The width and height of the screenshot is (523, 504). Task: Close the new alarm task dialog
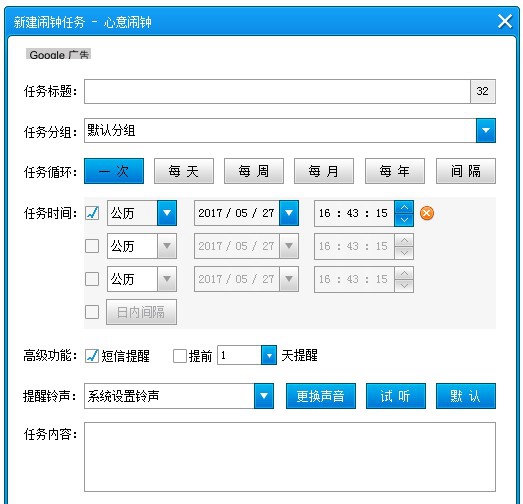(505, 21)
